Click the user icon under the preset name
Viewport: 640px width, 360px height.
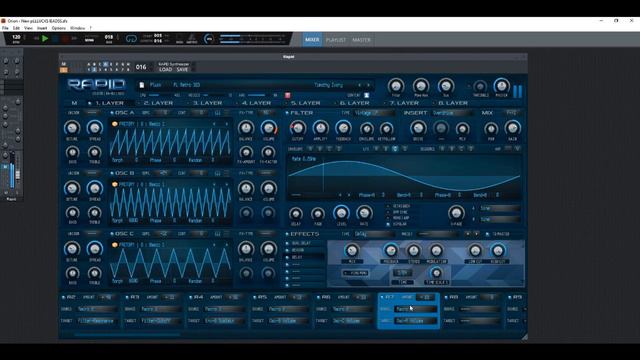coord(367,96)
